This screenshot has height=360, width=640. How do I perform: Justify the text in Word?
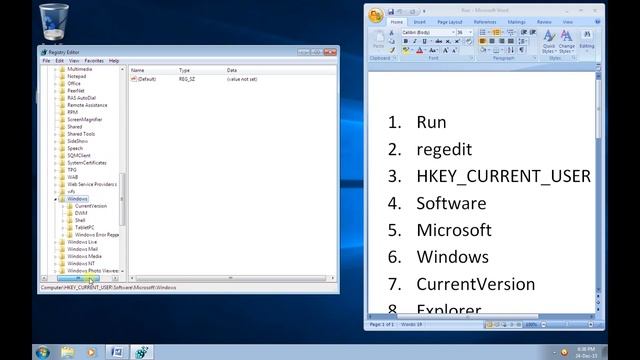coord(511,41)
